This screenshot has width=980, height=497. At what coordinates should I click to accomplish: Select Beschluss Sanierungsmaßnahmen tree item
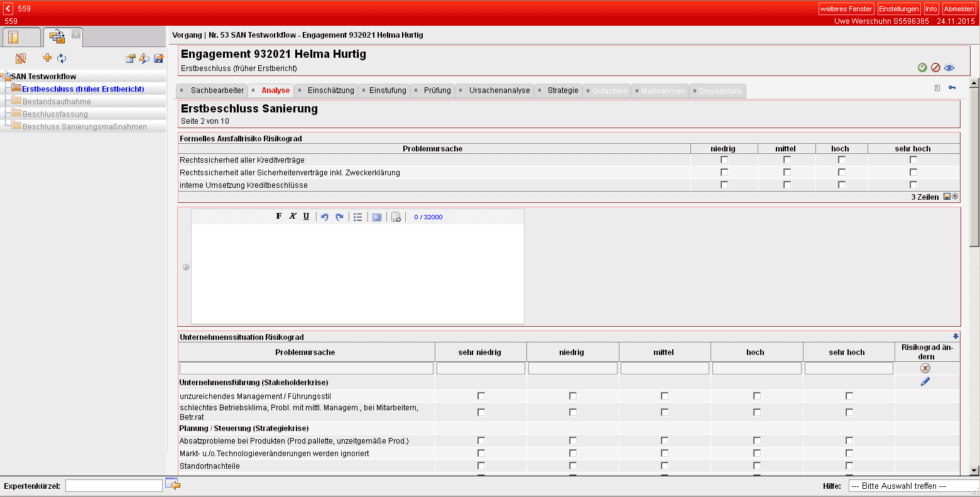pos(85,127)
